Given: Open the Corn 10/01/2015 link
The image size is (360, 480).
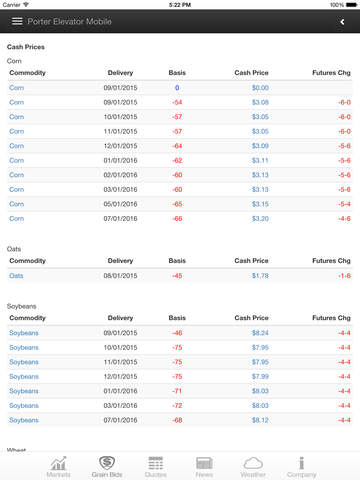Looking at the screenshot, I should coord(17,117).
